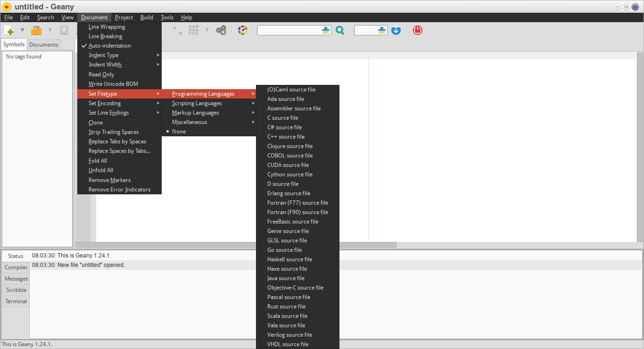Open the Tools menu
The image size is (644, 349).
[x=167, y=17]
